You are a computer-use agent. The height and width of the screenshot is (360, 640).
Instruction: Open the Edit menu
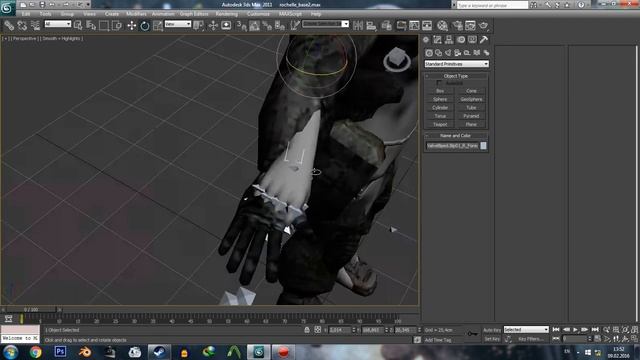tap(26, 14)
